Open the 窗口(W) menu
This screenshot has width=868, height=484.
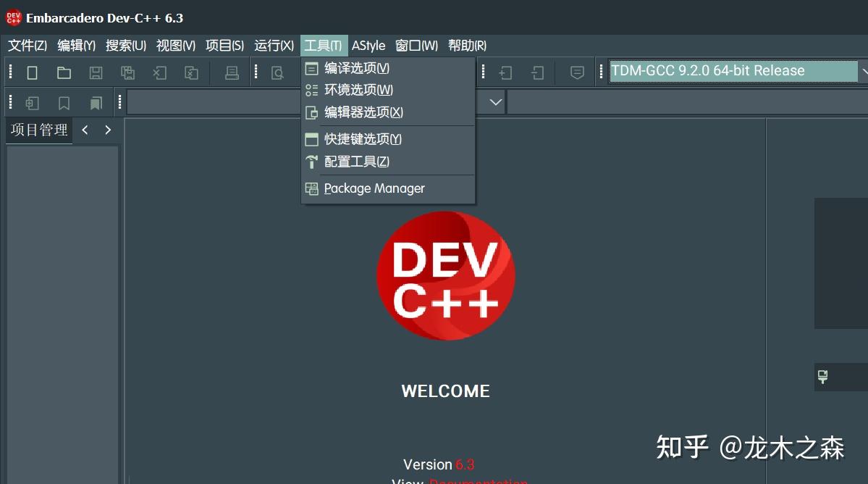pyautogui.click(x=416, y=46)
